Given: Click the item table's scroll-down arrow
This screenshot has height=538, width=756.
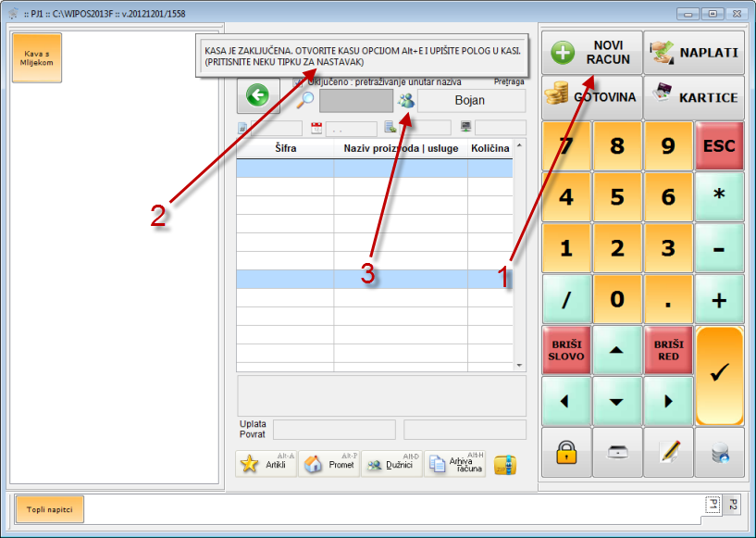Looking at the screenshot, I should click(519, 365).
